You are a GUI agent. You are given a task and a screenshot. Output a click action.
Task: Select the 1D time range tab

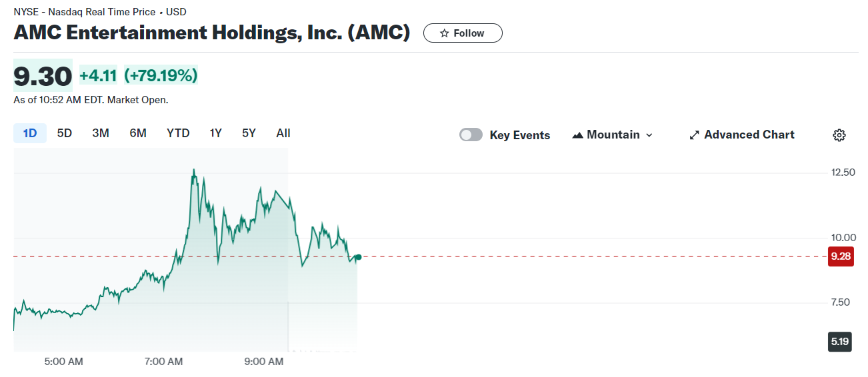[30, 133]
